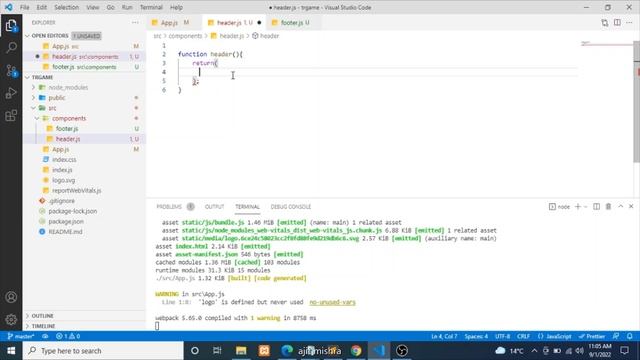Viewport: 640px width, 360px height.
Task: Open Cortana circle on taskbar
Action: (195, 351)
